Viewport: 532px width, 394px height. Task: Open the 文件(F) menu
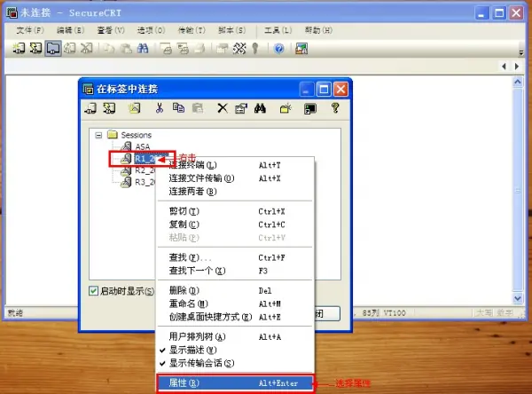coord(30,30)
